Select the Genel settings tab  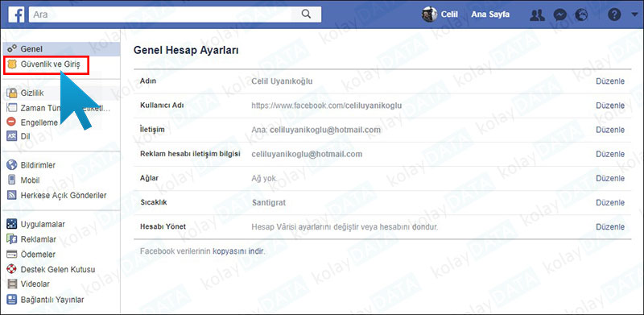pos(62,49)
